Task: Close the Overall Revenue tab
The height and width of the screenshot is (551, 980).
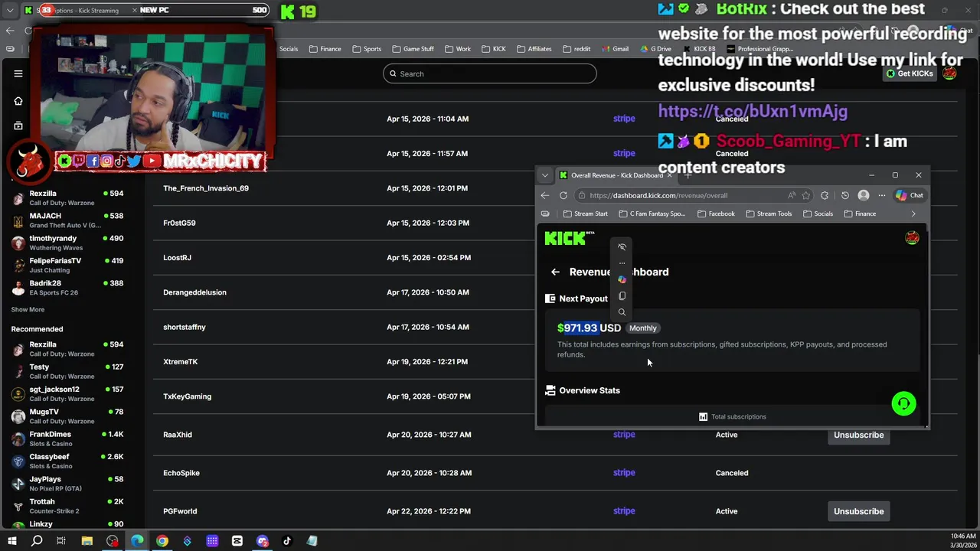Action: 670,175
